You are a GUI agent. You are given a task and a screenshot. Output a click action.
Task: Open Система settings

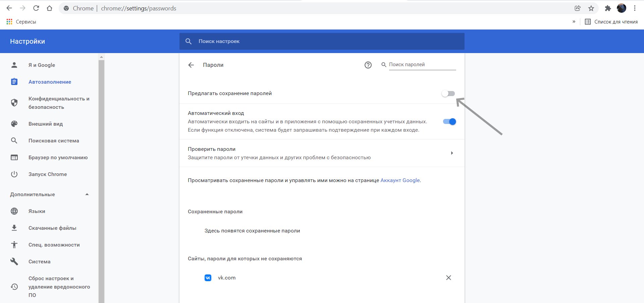[x=39, y=261]
